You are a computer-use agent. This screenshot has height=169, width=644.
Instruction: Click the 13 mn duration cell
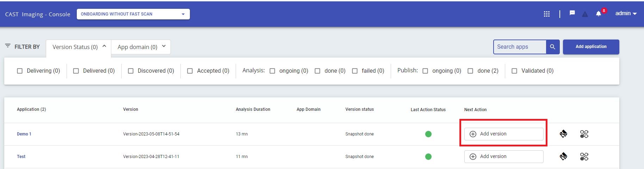click(x=242, y=134)
